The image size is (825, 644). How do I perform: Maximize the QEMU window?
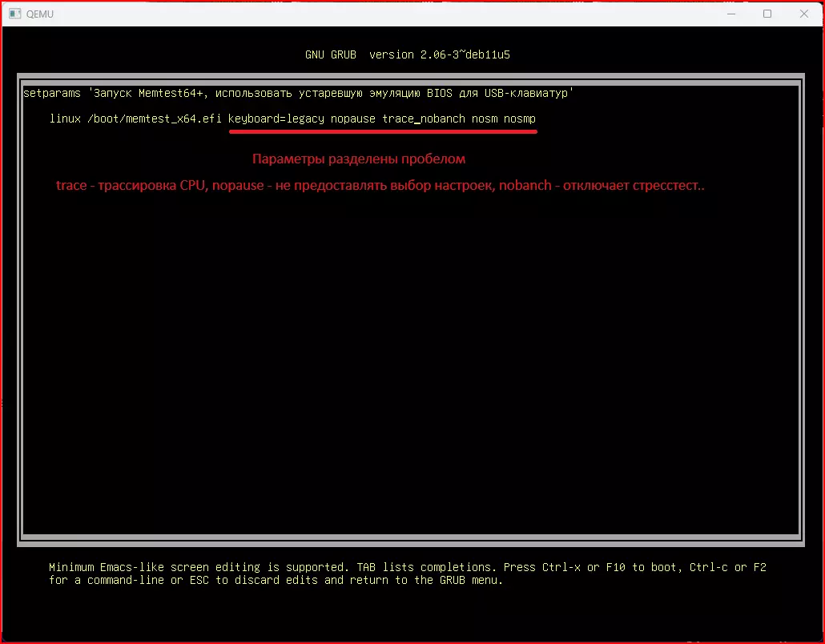click(767, 14)
